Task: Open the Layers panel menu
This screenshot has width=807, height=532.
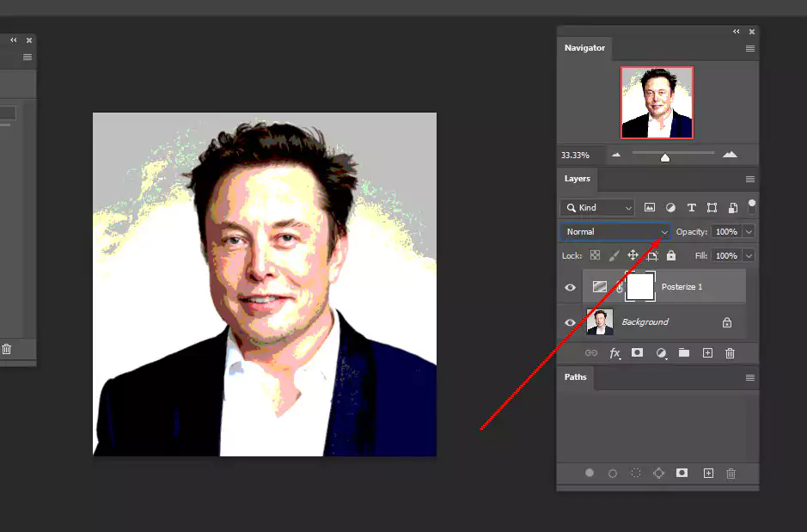Action: (750, 179)
